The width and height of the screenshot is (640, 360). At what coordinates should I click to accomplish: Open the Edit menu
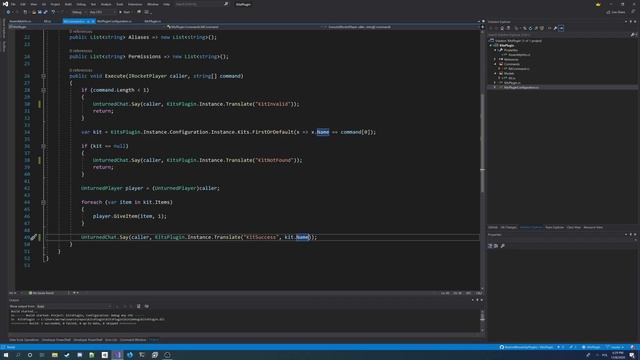[23, 4]
